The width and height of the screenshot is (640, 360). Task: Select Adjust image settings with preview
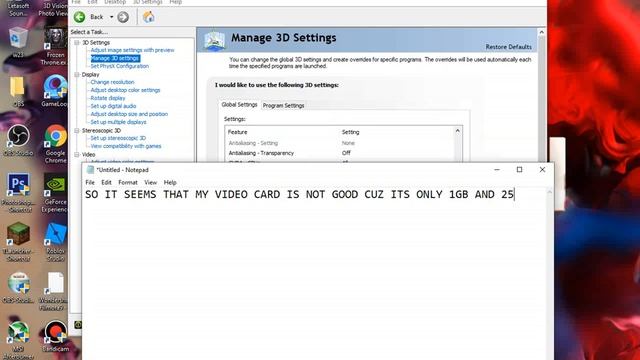click(x=132, y=50)
